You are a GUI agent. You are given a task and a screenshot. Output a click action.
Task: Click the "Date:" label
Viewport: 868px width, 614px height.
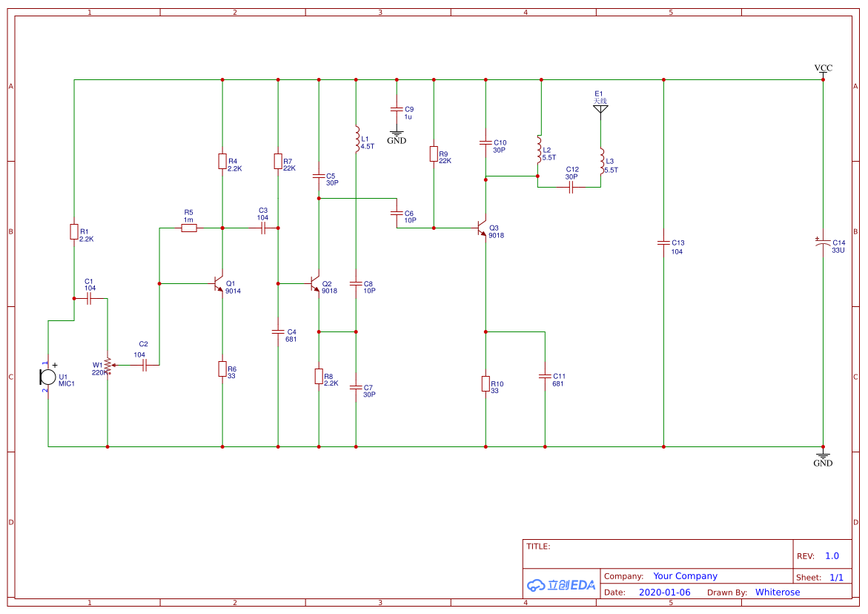tap(614, 592)
